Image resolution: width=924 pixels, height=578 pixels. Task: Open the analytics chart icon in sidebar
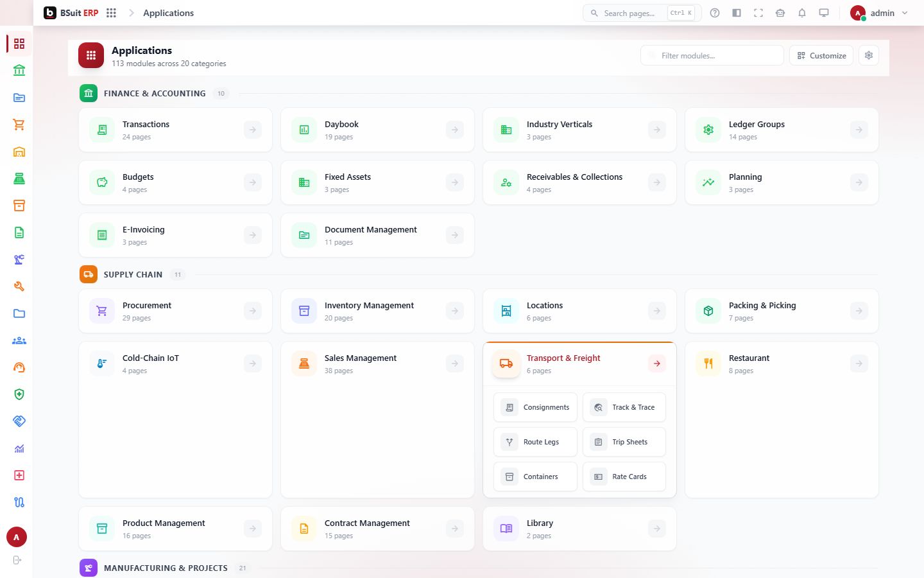[19, 448]
